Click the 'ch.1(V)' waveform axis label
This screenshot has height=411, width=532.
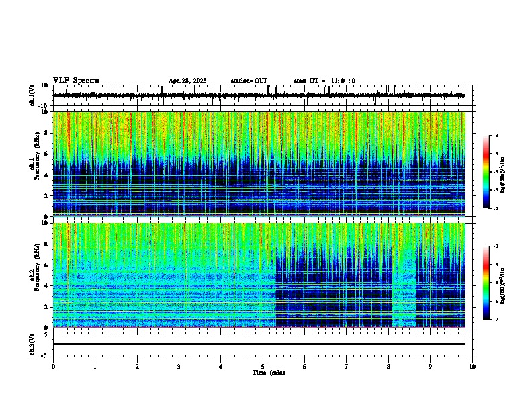[x=32, y=95]
